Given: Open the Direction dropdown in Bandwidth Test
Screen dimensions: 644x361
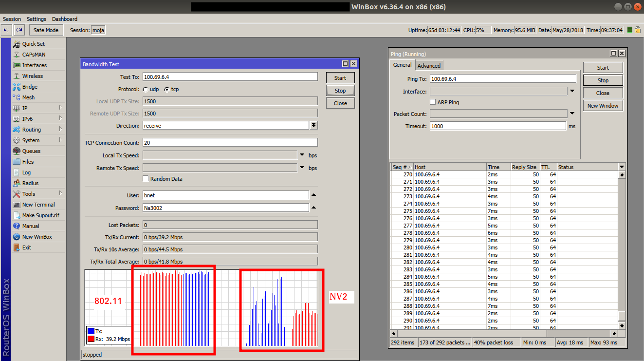Looking at the screenshot, I should (x=313, y=126).
